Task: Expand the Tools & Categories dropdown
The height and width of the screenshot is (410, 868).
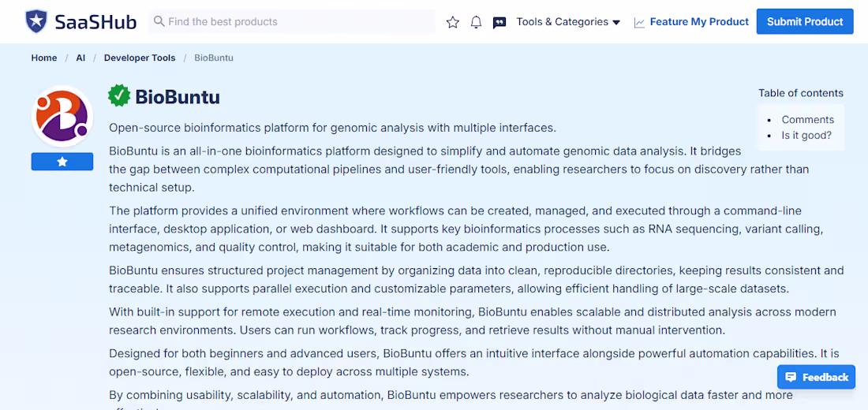Action: point(568,22)
